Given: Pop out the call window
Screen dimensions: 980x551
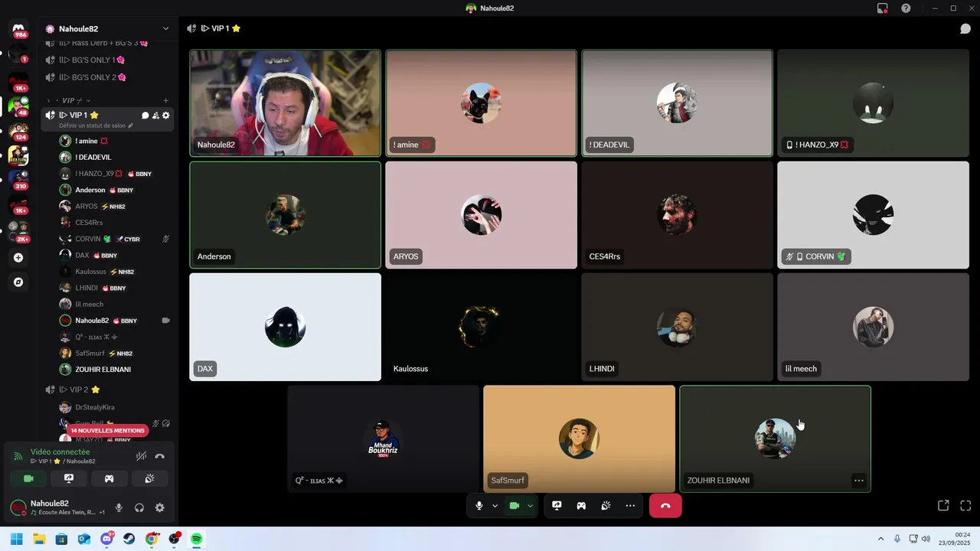Looking at the screenshot, I should pyautogui.click(x=943, y=506).
